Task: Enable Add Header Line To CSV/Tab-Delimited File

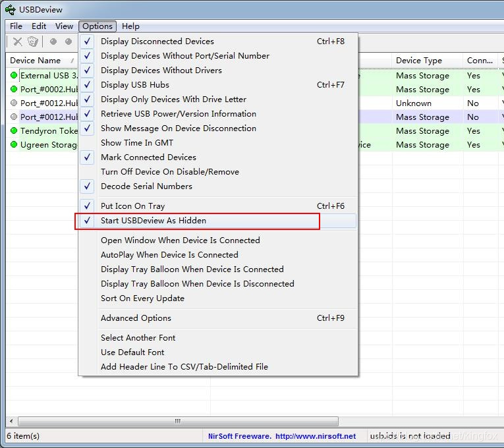Action: pos(218,367)
